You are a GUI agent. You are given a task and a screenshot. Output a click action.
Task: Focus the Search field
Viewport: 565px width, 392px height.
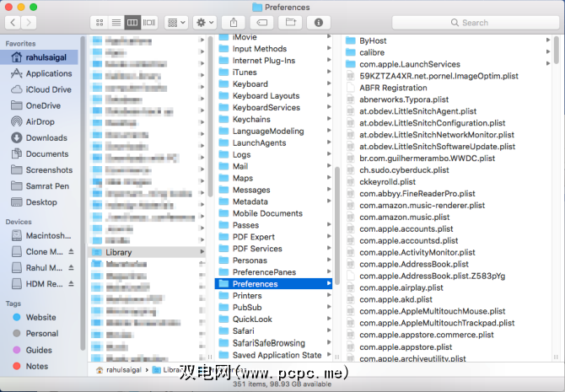(x=476, y=23)
